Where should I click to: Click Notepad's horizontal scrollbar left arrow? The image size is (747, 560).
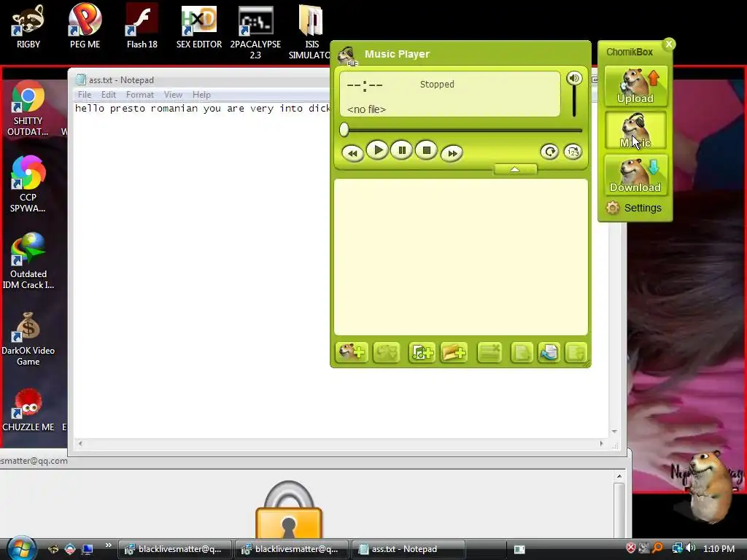[x=80, y=443]
